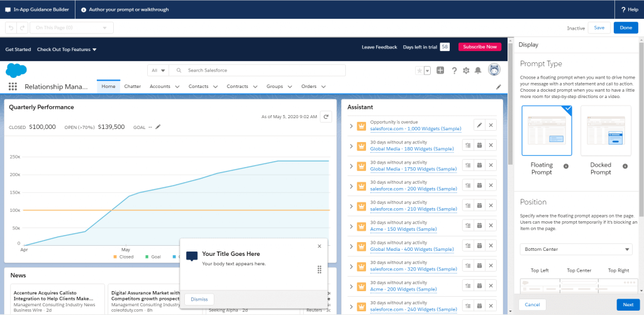Open the Accounts tab dropdown chevron

tap(177, 87)
